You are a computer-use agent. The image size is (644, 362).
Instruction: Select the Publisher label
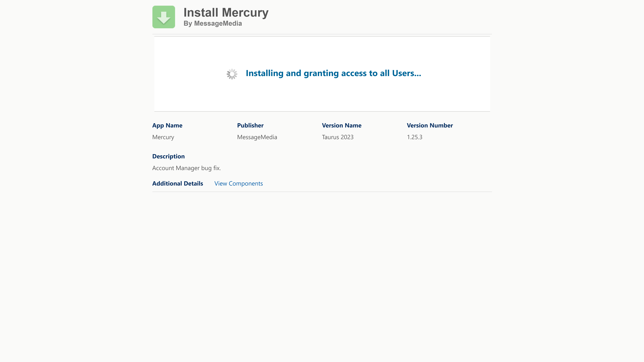click(x=250, y=125)
